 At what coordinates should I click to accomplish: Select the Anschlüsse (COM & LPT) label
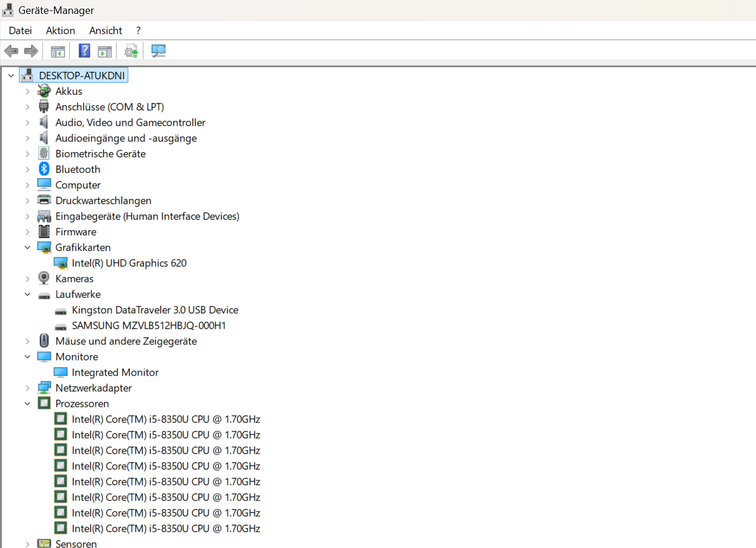[x=110, y=106]
